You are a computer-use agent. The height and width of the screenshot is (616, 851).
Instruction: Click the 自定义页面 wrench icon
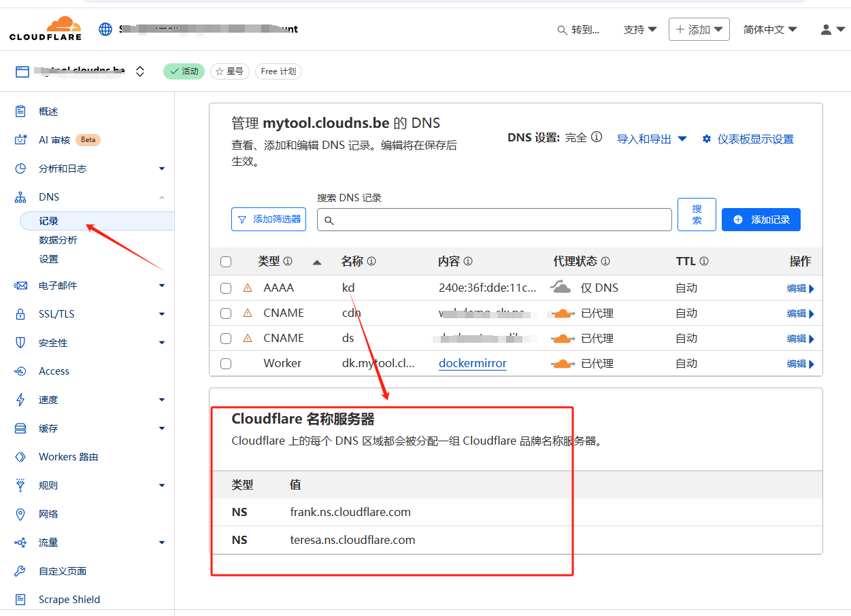click(20, 571)
